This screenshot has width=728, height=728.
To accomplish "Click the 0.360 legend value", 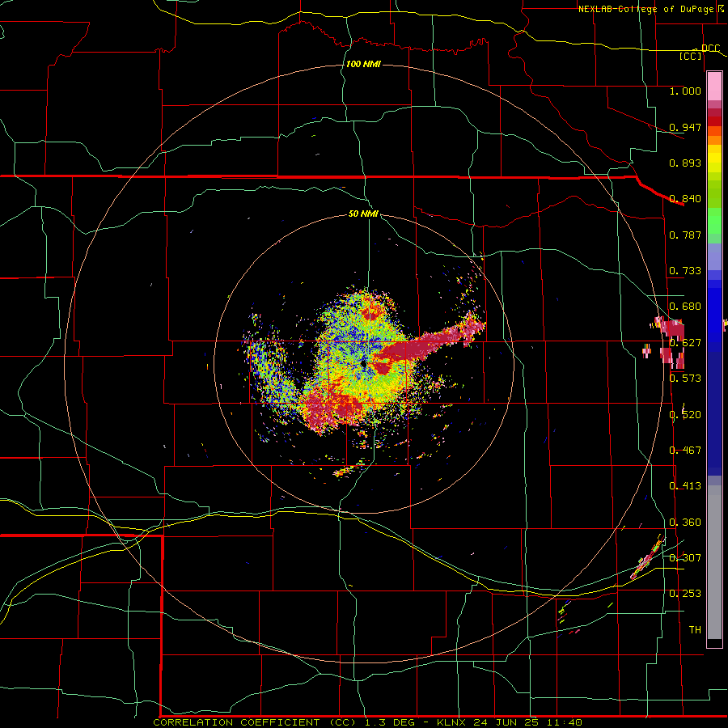I will tap(685, 522).
